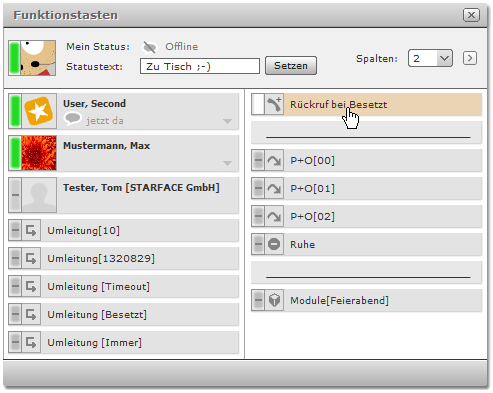Image resolution: width=493 pixels, height=393 pixels.
Task: Toggle the Ruhe key status indicator
Action: tap(258, 244)
